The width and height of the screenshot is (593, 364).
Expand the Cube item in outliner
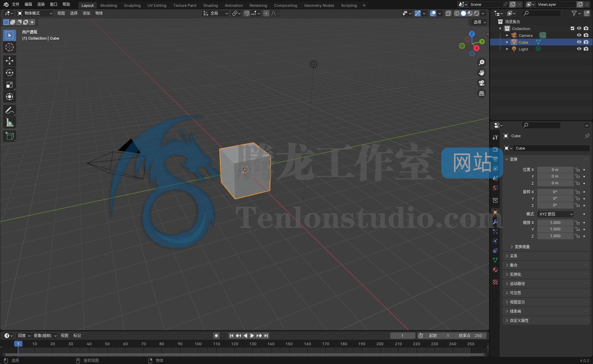coord(507,42)
